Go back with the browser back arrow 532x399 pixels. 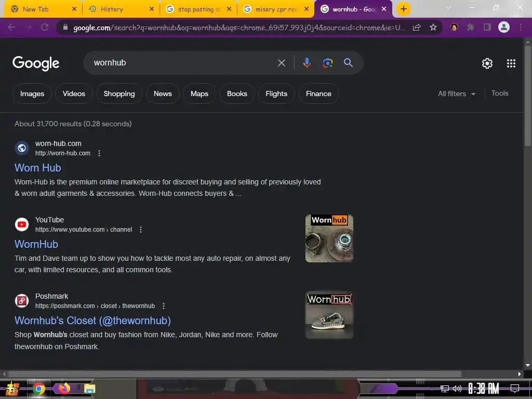(11, 27)
